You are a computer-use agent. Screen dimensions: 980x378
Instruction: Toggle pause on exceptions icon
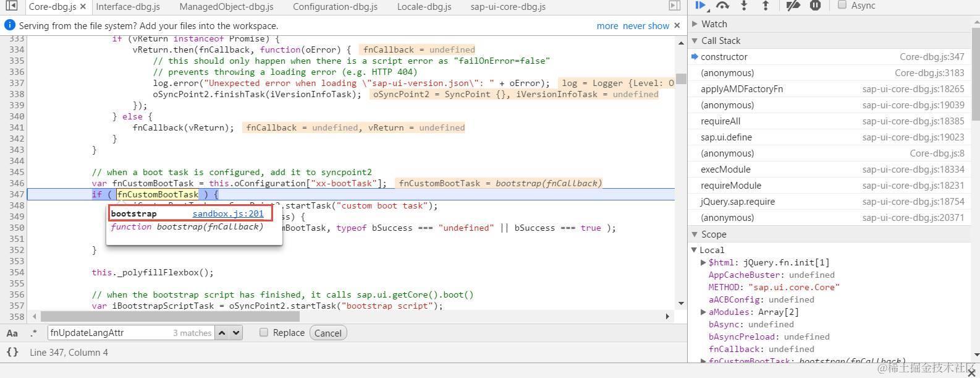tap(815, 6)
